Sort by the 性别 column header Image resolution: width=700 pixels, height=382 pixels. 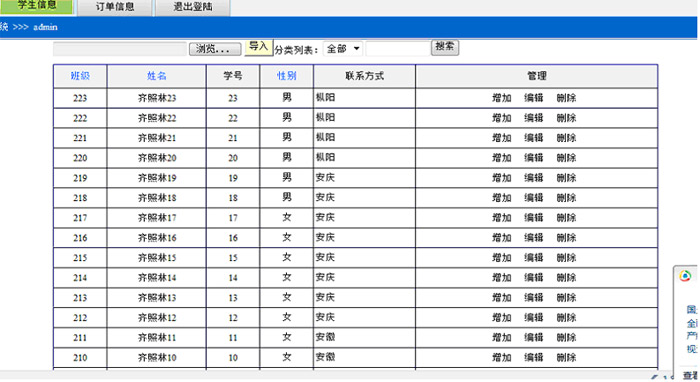pyautogui.click(x=287, y=76)
